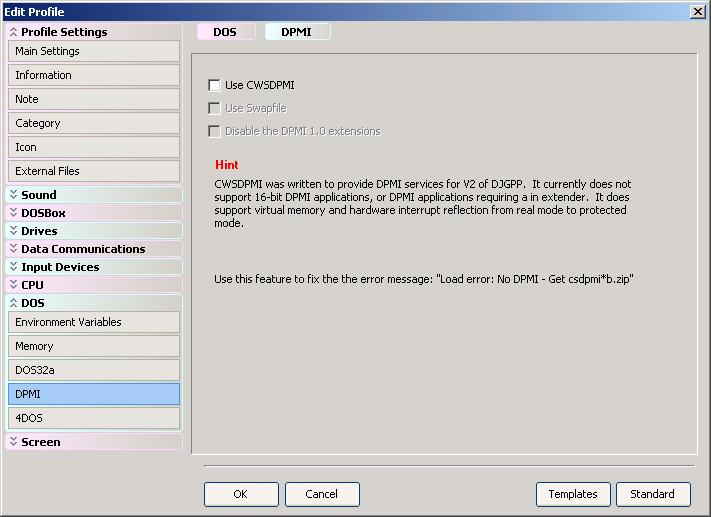711x517 pixels.
Task: Expand the Input Devices section
Action: click(x=60, y=267)
